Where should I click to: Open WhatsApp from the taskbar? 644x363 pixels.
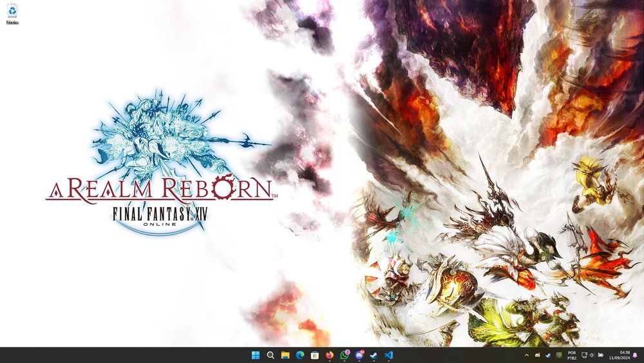345,355
